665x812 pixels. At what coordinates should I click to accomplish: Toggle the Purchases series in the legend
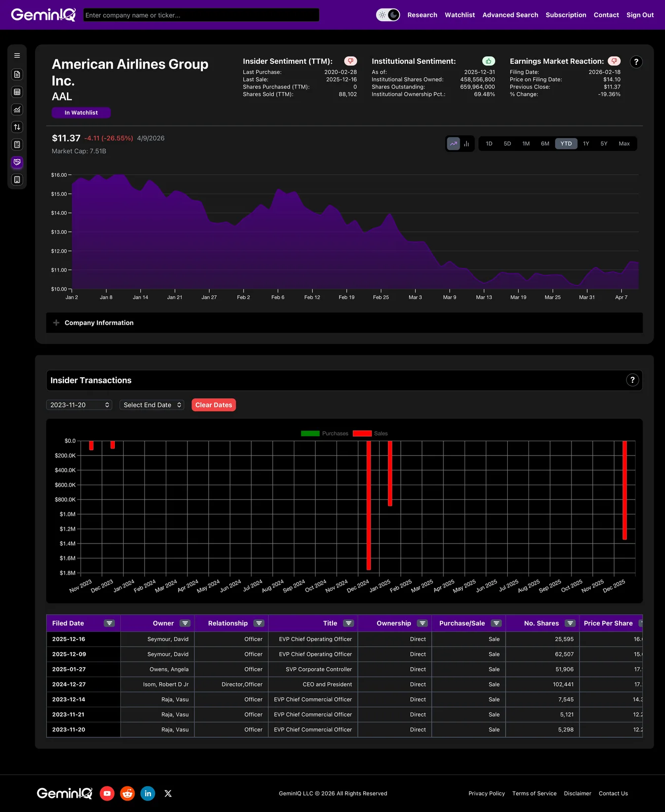tap(325, 434)
